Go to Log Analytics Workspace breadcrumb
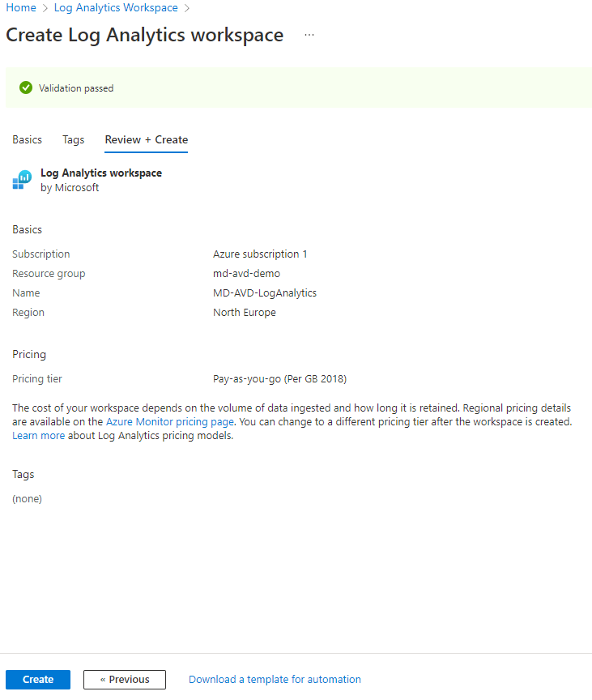Viewport: 592px width, 700px height. [116, 8]
